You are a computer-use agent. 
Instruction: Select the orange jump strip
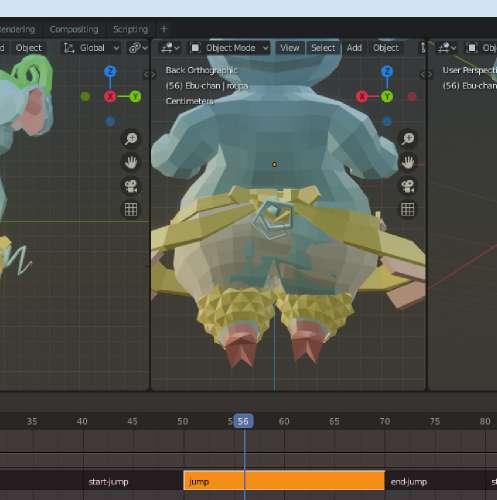[x=284, y=481]
